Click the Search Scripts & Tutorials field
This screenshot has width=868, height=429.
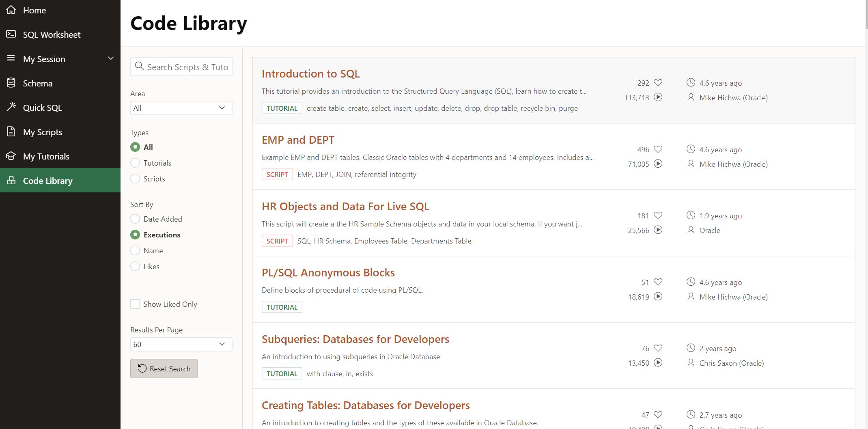pos(181,67)
